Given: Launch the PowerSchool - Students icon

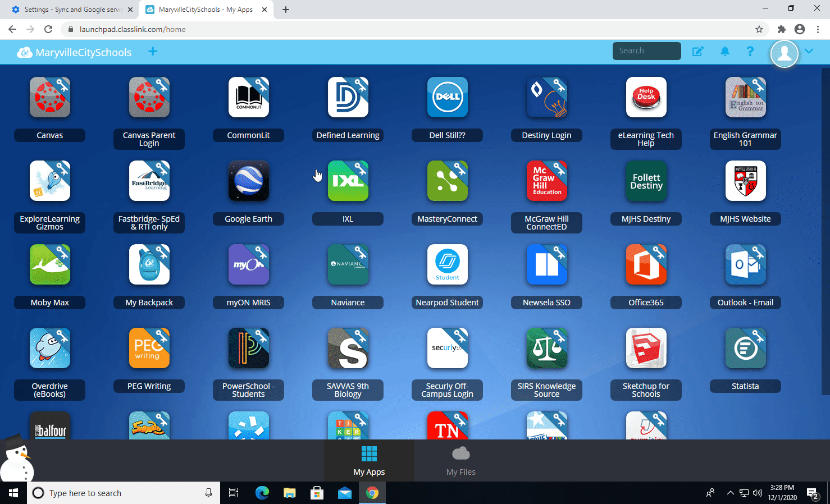Looking at the screenshot, I should click(x=249, y=348).
